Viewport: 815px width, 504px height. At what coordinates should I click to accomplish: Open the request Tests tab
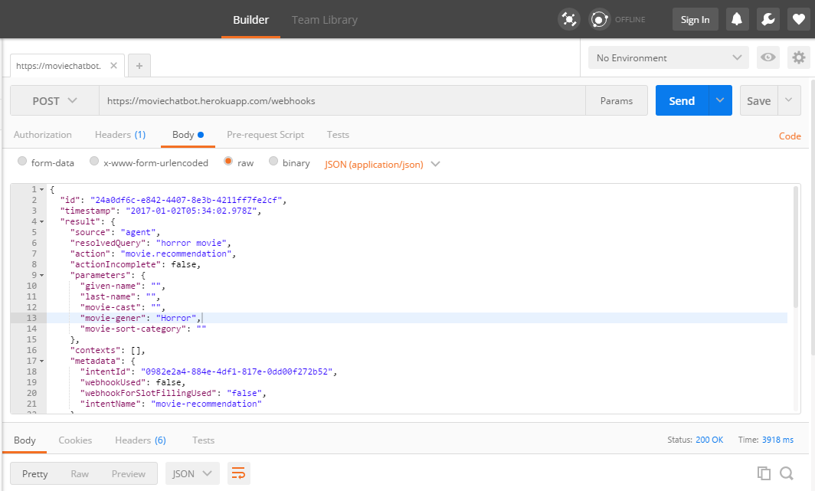click(338, 135)
